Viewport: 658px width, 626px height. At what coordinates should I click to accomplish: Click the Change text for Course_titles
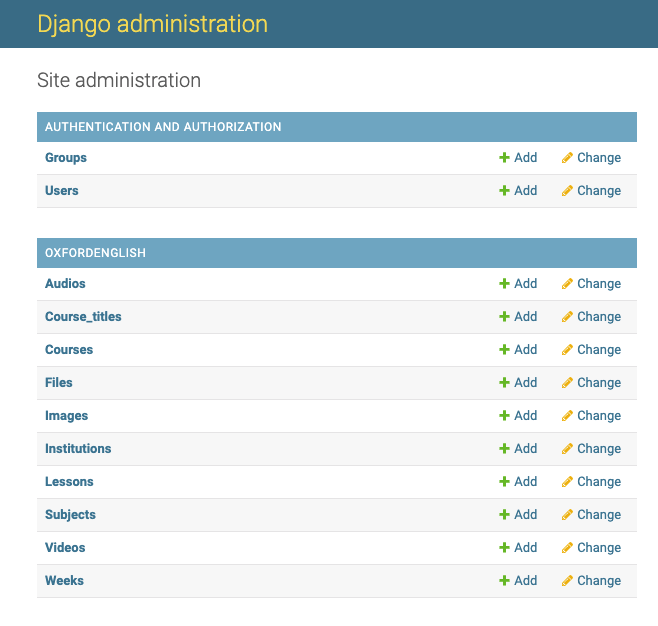pos(599,317)
